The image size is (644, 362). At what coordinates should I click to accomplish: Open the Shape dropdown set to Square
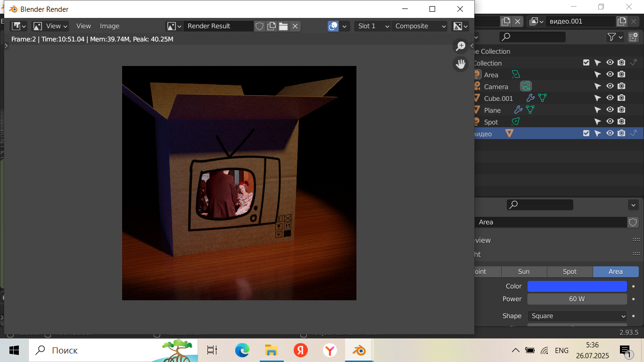(577, 316)
